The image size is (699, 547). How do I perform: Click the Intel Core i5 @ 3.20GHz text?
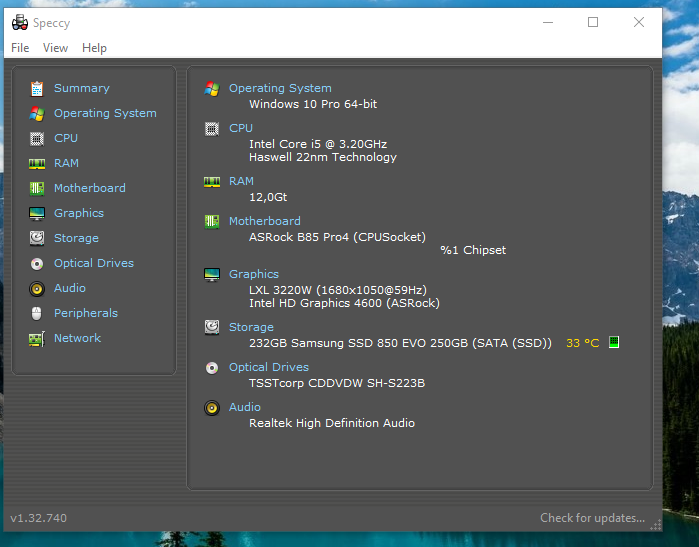[318, 144]
